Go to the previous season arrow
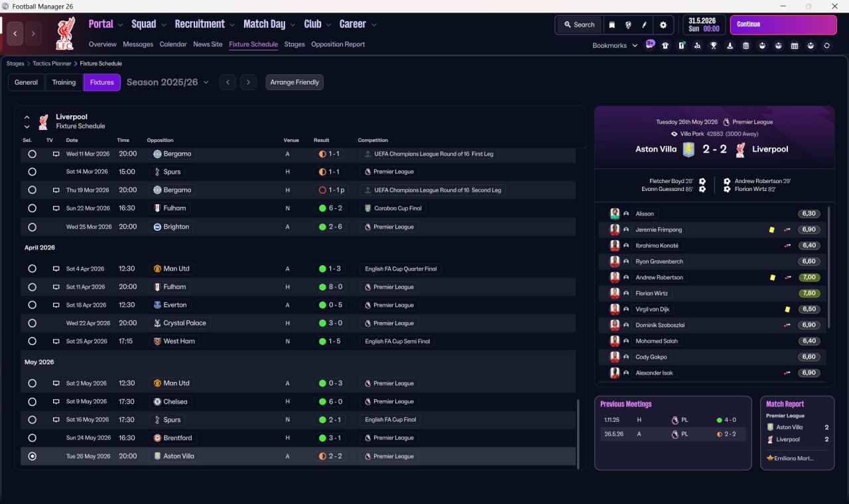This screenshot has width=849, height=504. tap(228, 82)
